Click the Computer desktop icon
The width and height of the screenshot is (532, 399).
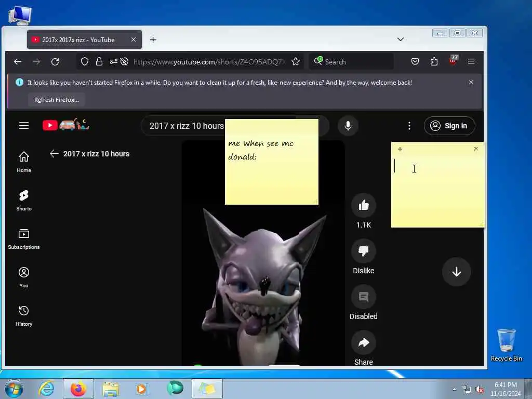point(20,15)
